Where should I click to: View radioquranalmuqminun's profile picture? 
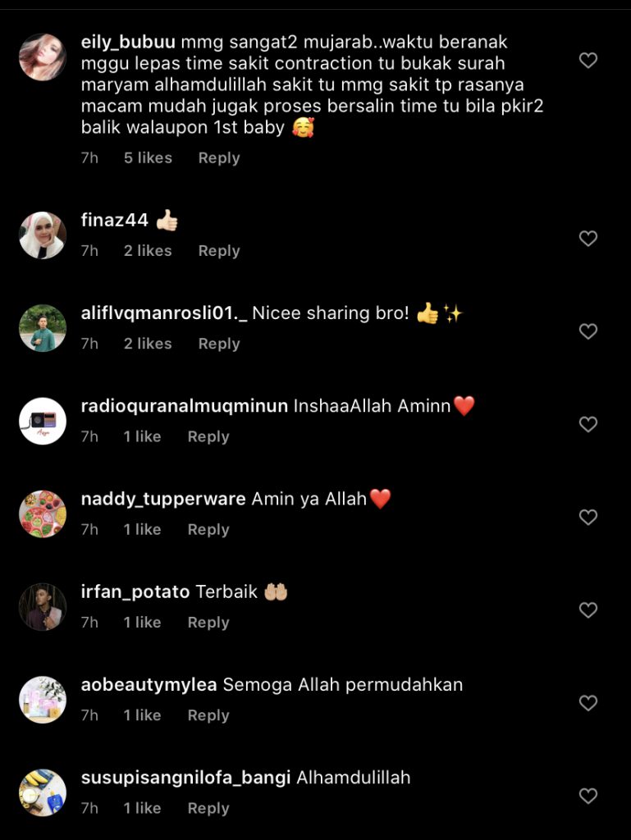pos(43,421)
